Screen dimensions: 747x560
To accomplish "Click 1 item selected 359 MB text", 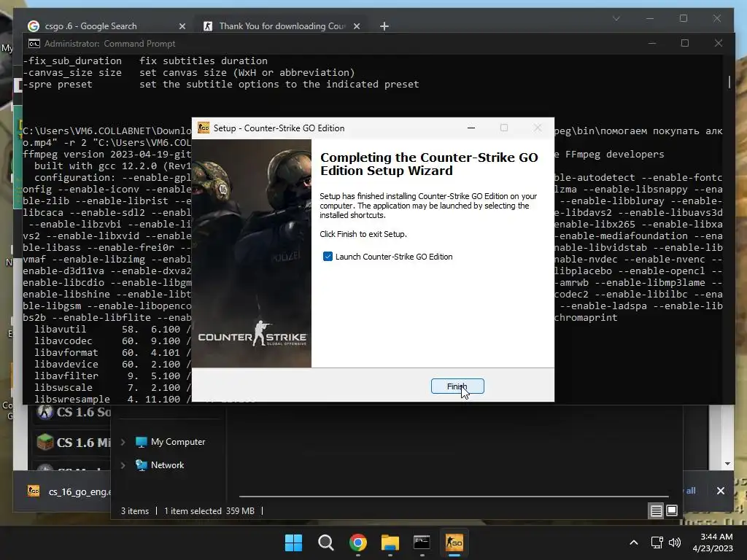I will 209,511.
